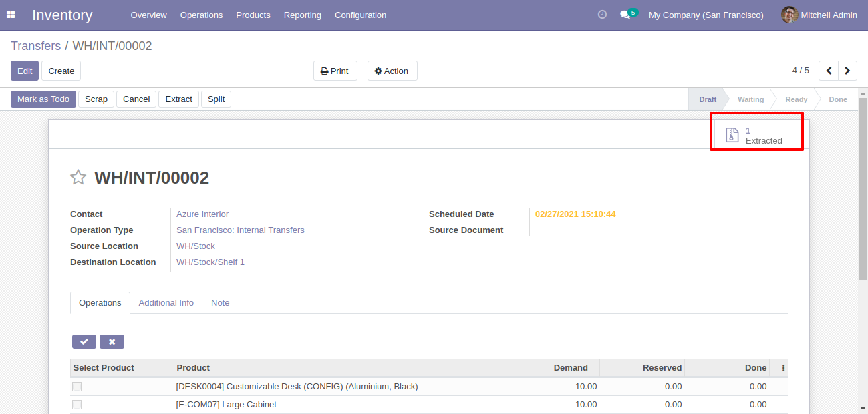Image resolution: width=868 pixels, height=414 pixels.
Task: Click Mitchell Admin avatar picture
Action: pos(790,15)
